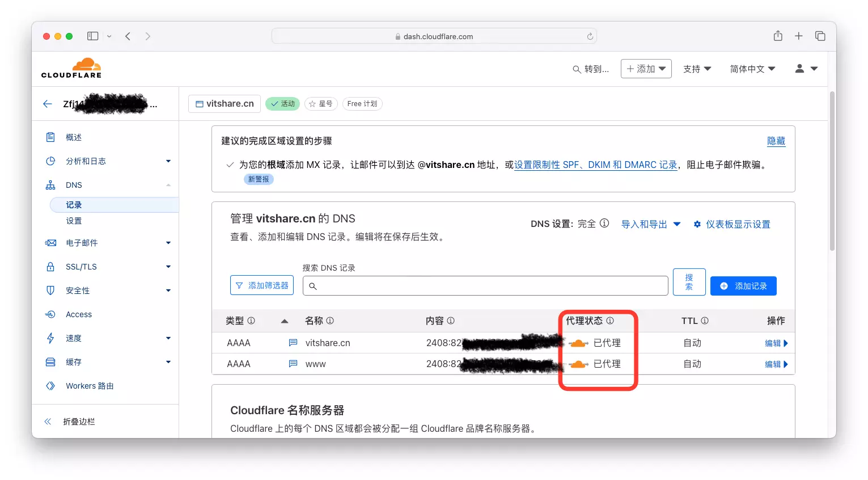This screenshot has height=480, width=868.
Task: Go back with the Safari back arrow
Action: pos(128,36)
